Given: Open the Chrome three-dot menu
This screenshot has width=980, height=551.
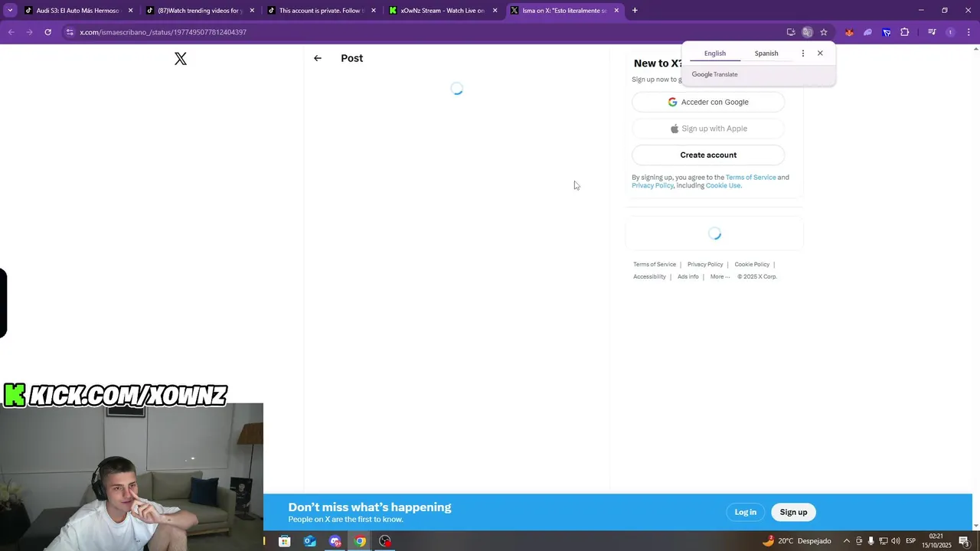Looking at the screenshot, I should tap(969, 32).
